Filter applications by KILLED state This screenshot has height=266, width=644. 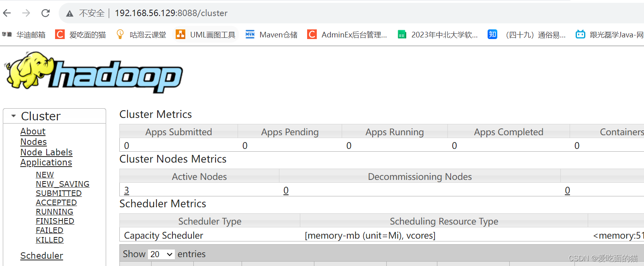click(50, 240)
